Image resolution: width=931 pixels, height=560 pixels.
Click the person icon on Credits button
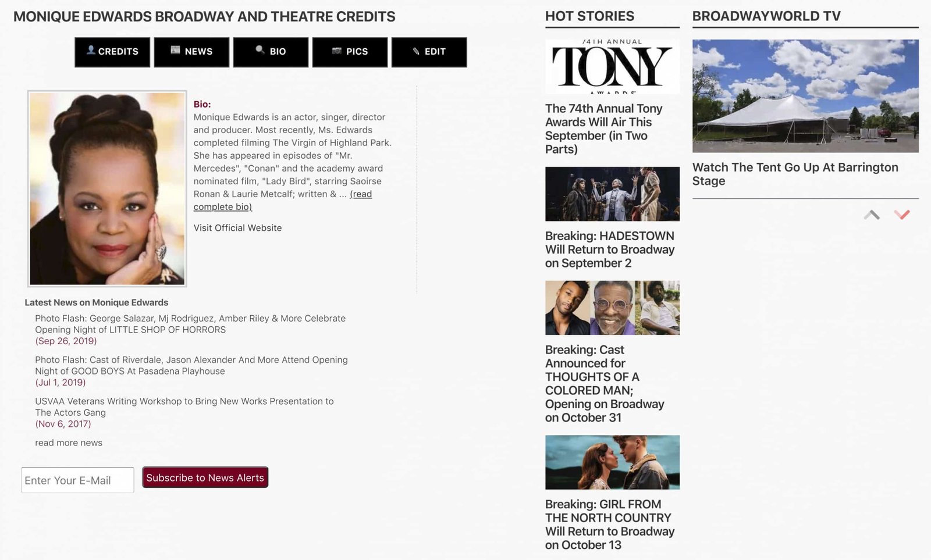pos(91,50)
